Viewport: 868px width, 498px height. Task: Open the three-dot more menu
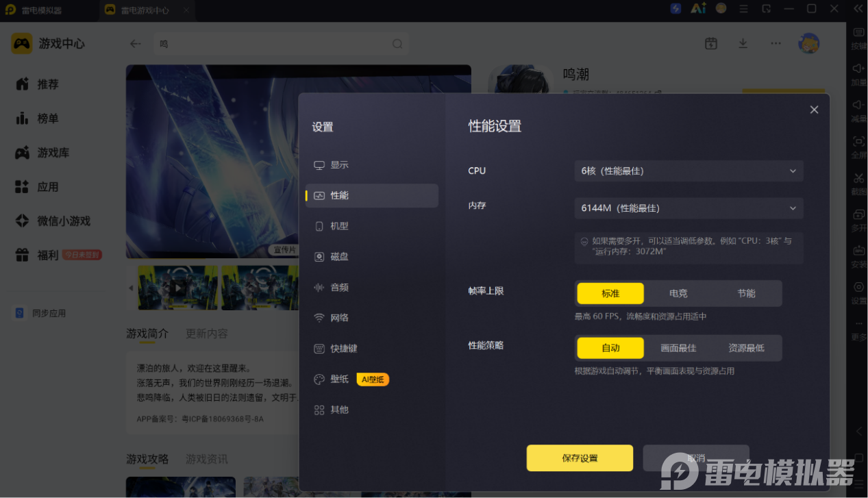(x=776, y=43)
